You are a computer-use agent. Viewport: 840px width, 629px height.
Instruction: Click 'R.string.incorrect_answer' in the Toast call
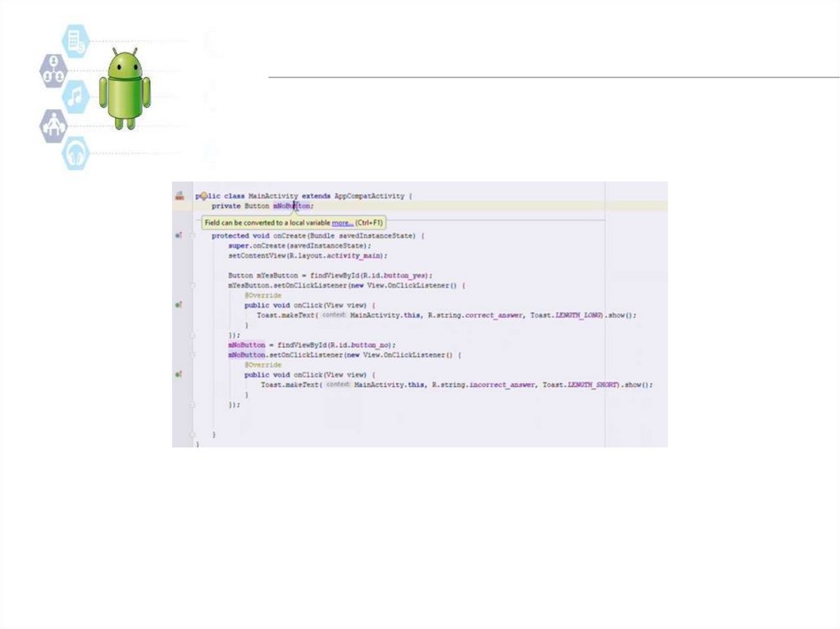click(484, 385)
